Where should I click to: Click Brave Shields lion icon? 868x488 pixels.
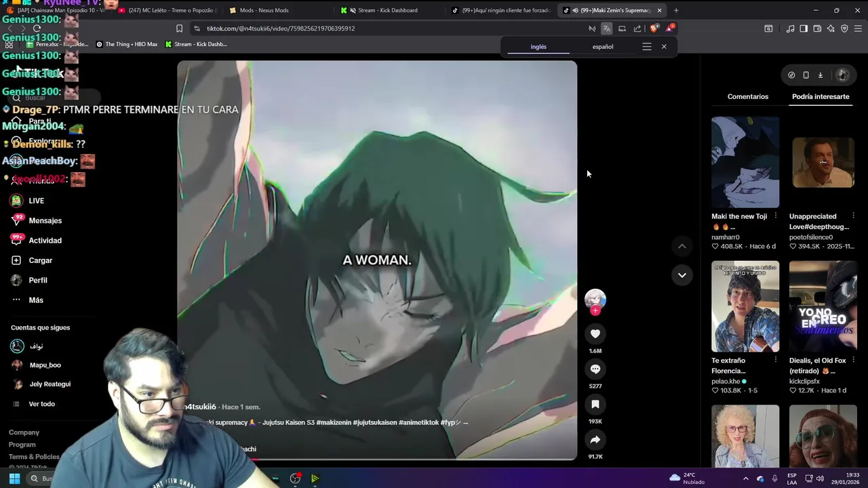pos(654,28)
